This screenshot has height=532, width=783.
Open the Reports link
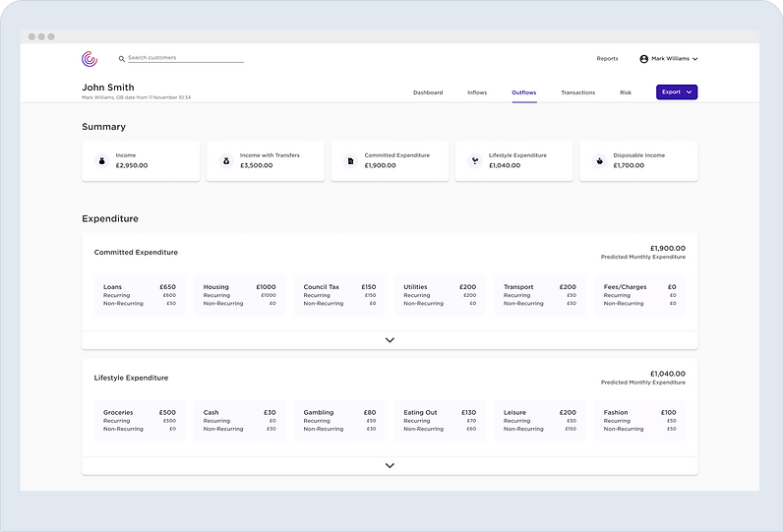tap(607, 58)
